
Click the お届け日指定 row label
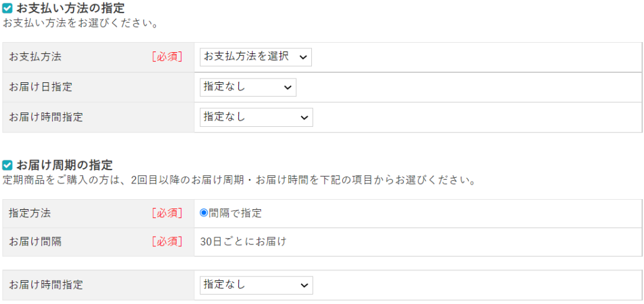coord(40,87)
